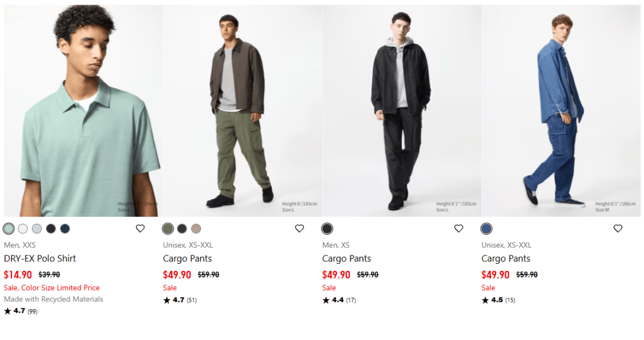Pick the light gray polo color swatch
The image size is (644, 340).
click(x=37, y=229)
